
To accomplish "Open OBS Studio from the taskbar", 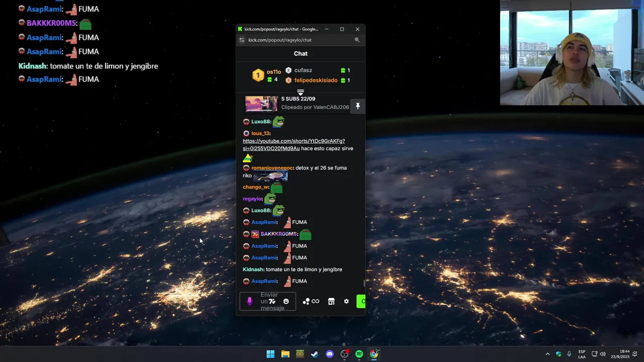I will coord(344,354).
